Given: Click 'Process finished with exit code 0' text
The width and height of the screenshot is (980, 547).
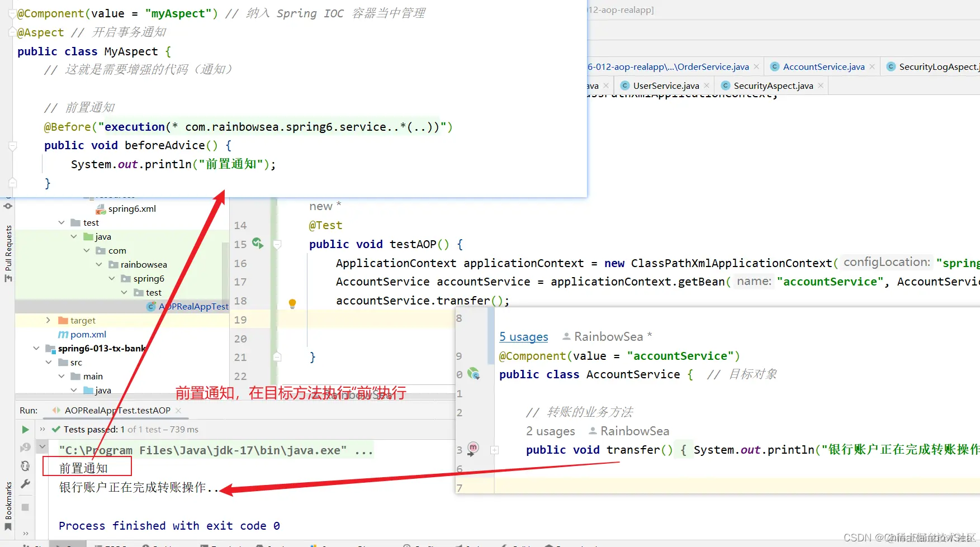Looking at the screenshot, I should coord(169,526).
